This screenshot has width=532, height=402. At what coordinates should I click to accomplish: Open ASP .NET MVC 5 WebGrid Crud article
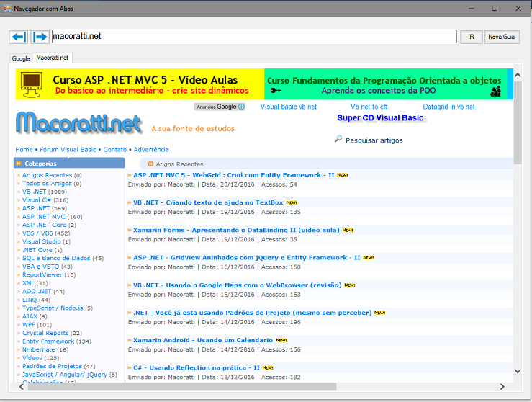click(x=234, y=175)
